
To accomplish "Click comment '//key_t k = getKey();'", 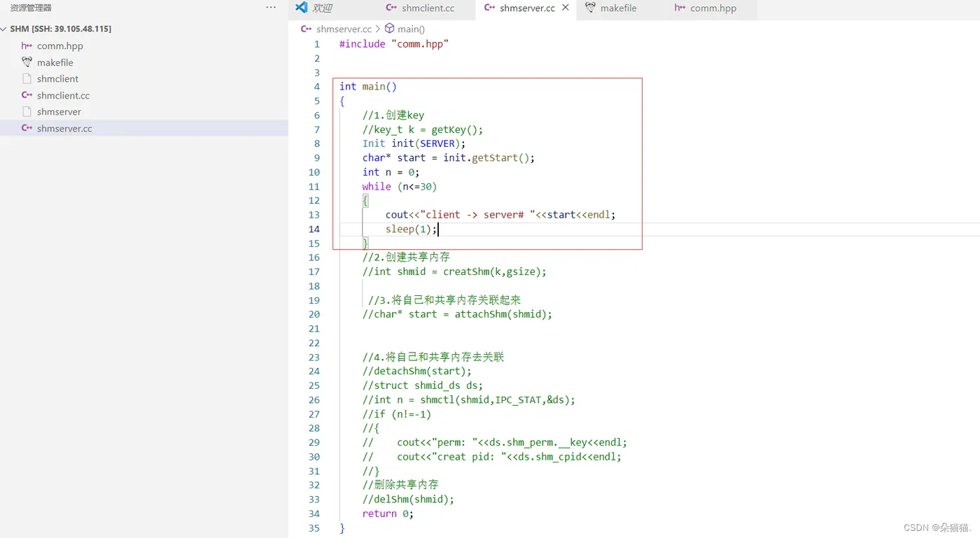I will (x=423, y=129).
